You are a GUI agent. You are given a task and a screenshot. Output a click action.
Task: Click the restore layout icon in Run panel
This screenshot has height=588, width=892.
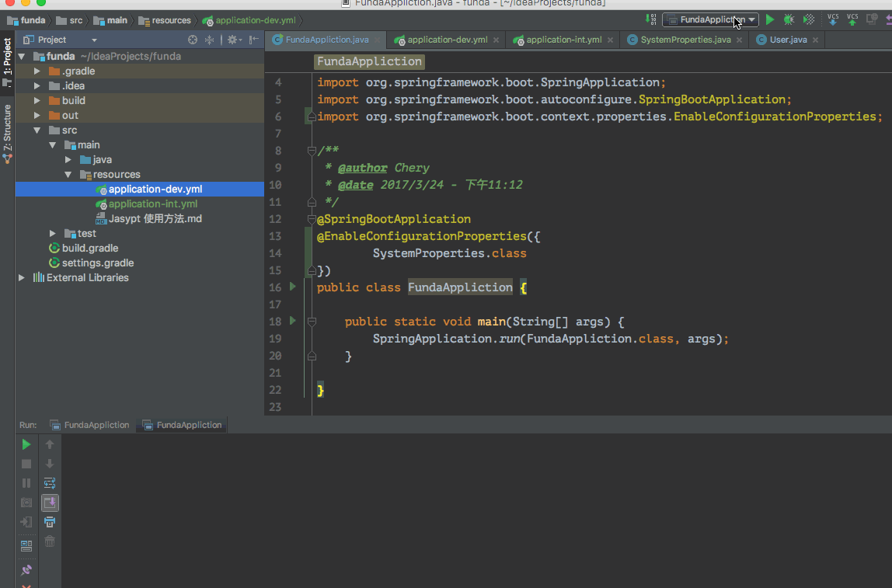[x=26, y=546]
